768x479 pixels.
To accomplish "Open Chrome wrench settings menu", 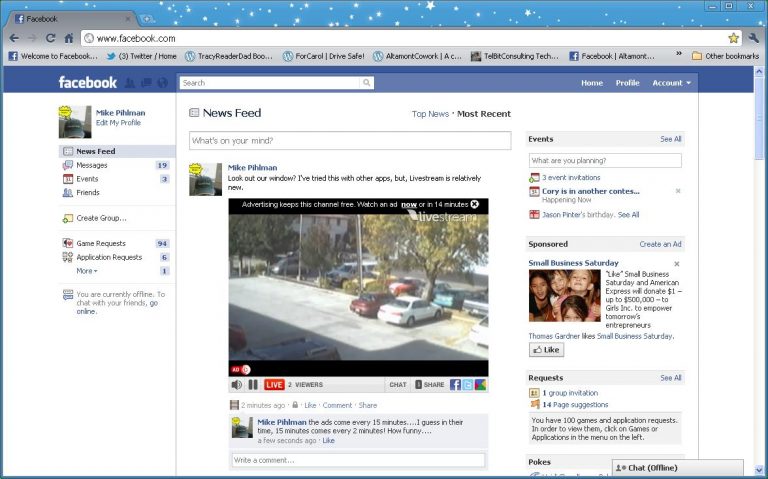I will (754, 38).
